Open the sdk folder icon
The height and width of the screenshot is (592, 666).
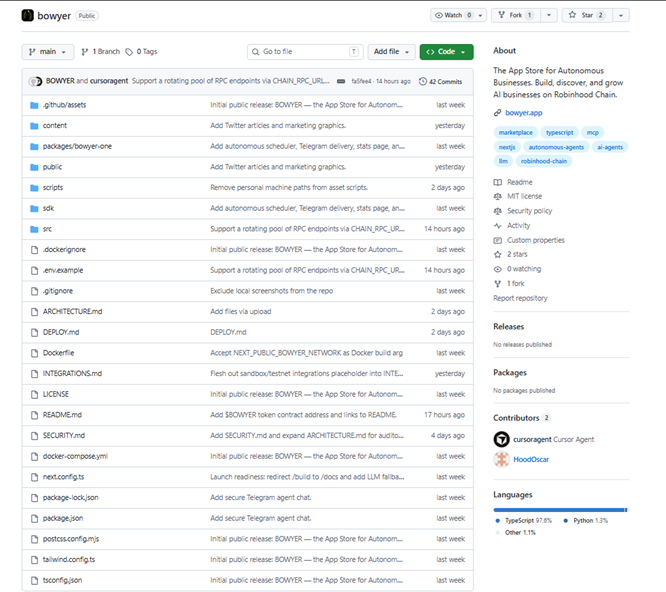34,209
